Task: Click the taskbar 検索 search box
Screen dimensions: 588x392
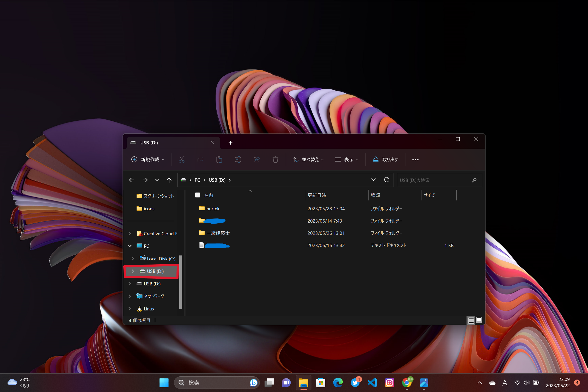Action: [216, 383]
